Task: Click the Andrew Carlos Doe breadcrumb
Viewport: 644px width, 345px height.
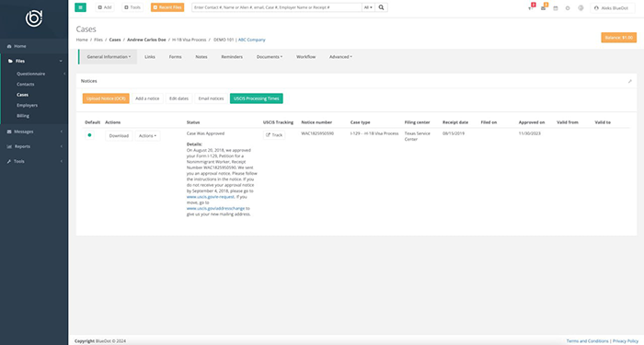Action: click(146, 40)
